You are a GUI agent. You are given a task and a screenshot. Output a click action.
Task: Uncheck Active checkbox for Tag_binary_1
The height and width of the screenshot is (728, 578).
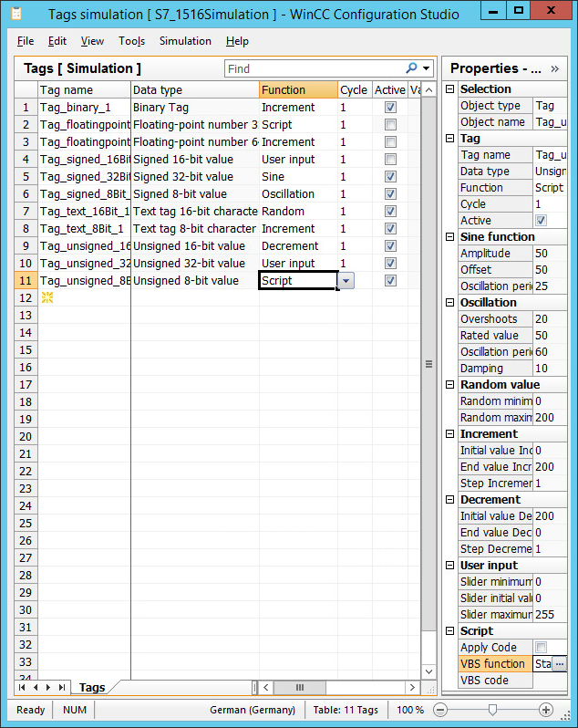[x=390, y=108]
